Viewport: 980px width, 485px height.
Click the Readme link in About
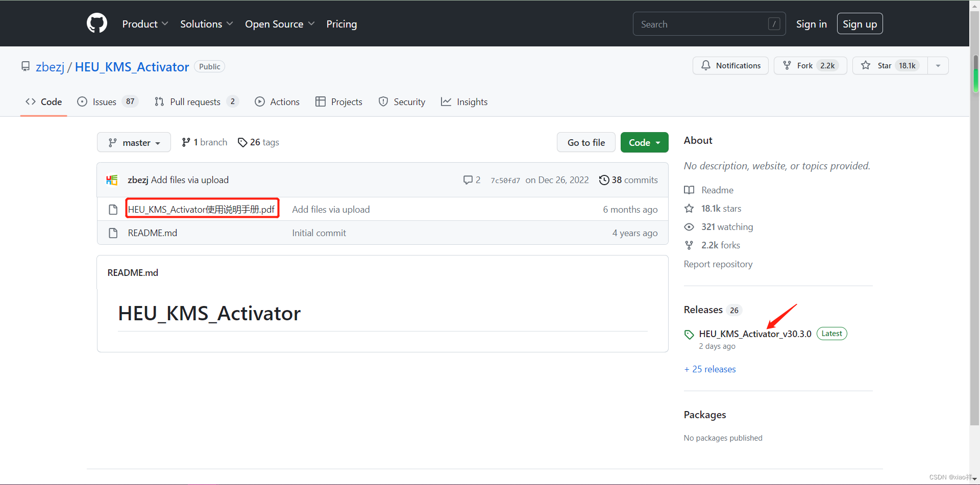[x=717, y=190]
